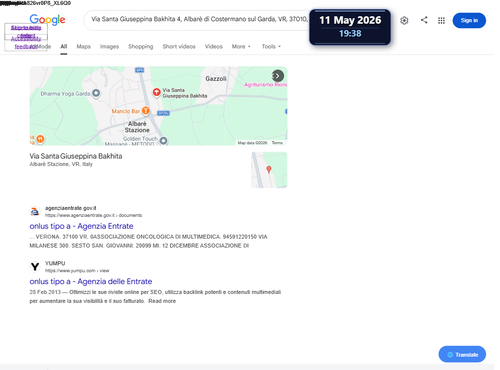Screen dimensions: 500x370
Task: Click the Read more link
Action: pyautogui.click(x=162, y=301)
